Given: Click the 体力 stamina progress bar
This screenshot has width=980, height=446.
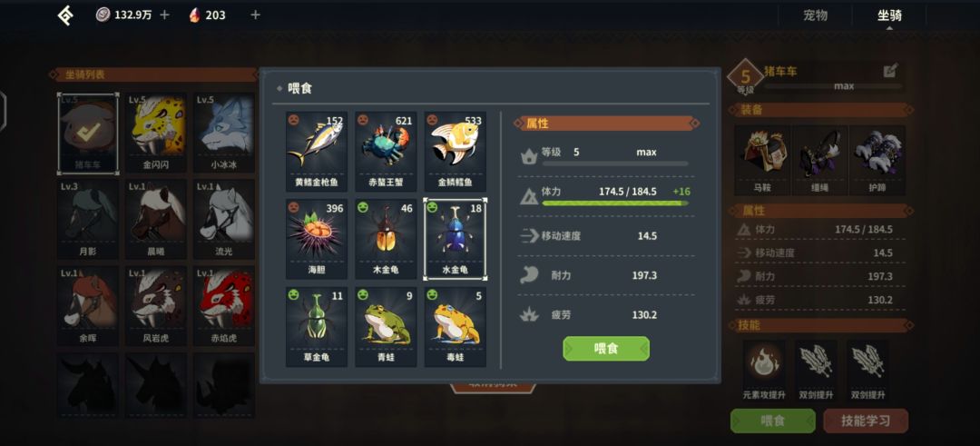Looking at the screenshot, I should [615, 203].
